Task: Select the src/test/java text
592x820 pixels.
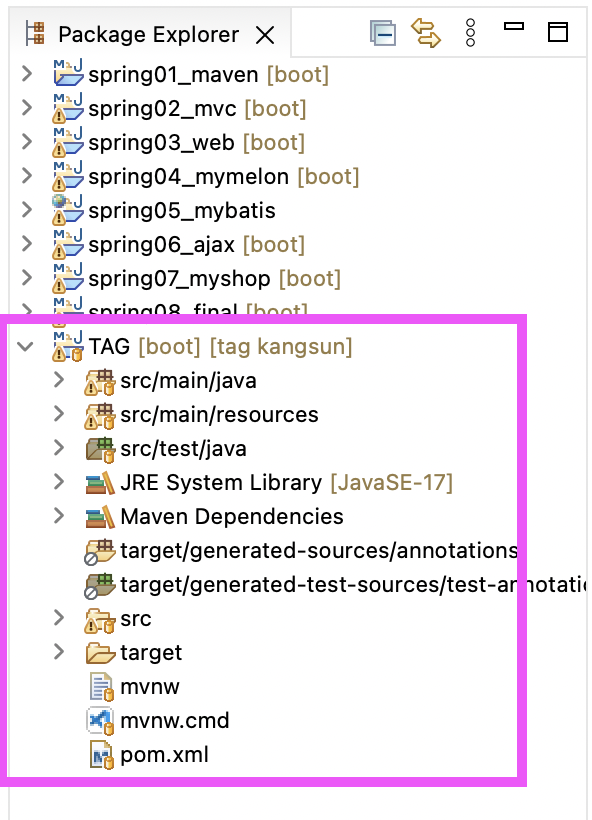Action: pyautogui.click(x=183, y=449)
